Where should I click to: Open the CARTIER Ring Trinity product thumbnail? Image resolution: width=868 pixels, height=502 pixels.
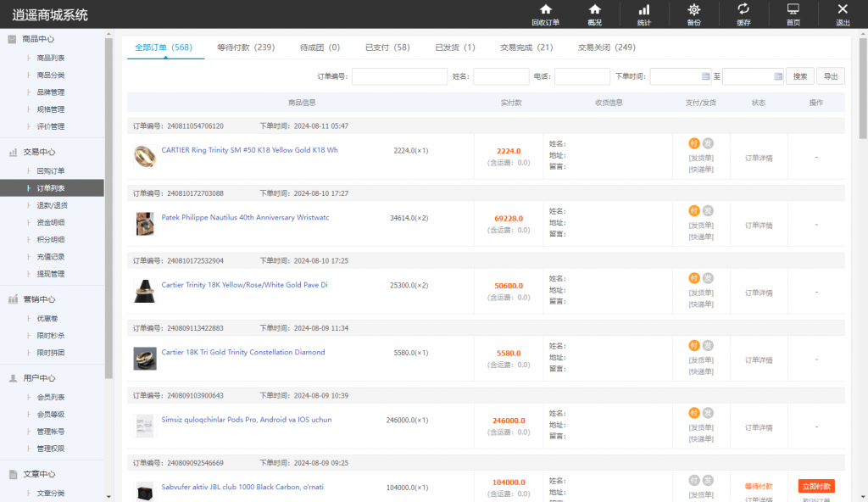pyautogui.click(x=145, y=157)
